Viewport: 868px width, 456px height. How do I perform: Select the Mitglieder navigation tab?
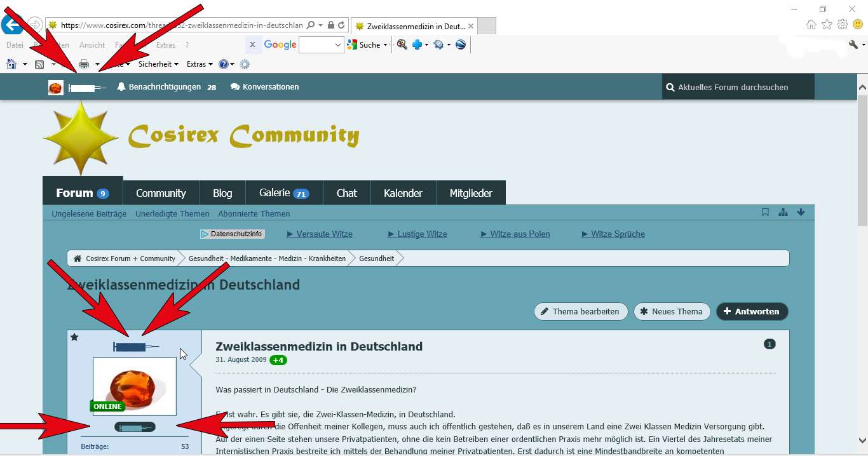(471, 193)
